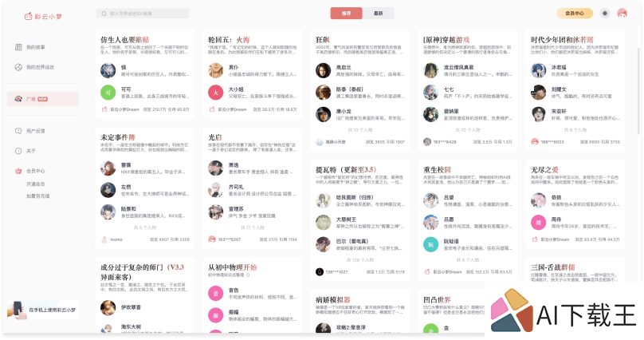
Task: Click the 宋亚轩 character avatar
Action: [x=539, y=114]
